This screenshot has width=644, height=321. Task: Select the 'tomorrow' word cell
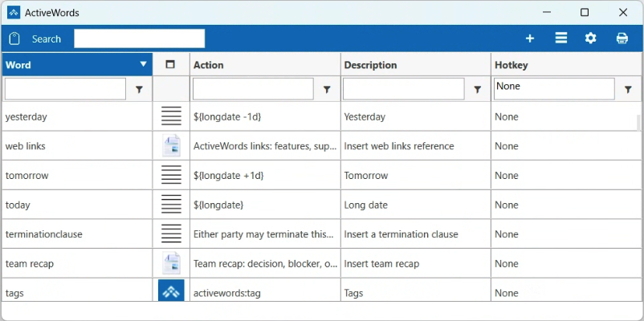(x=77, y=175)
